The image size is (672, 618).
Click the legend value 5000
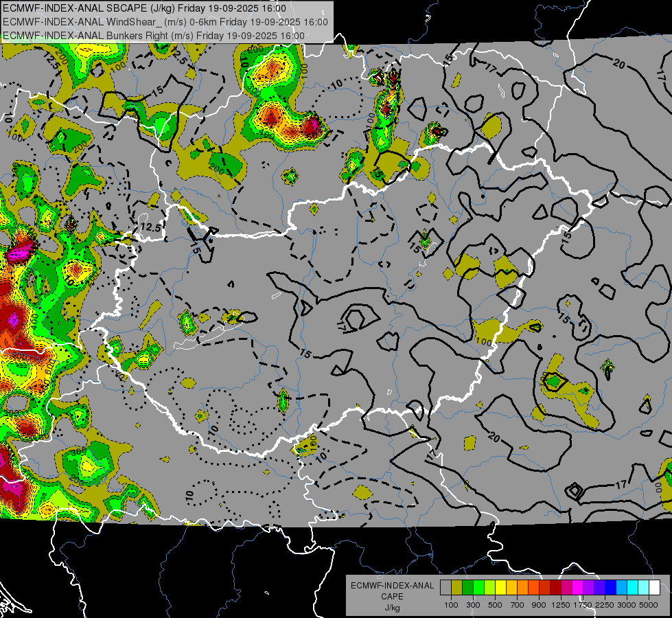tap(649, 605)
